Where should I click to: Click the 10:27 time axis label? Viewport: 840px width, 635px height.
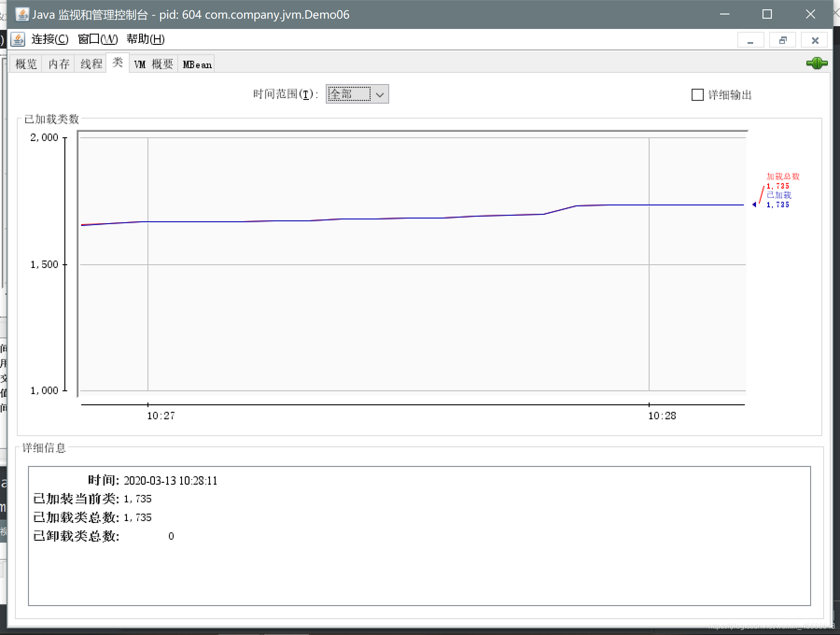click(161, 416)
